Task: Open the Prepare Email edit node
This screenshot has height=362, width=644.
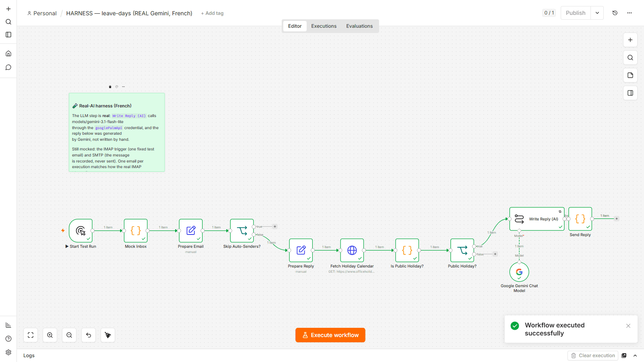Action: pyautogui.click(x=191, y=230)
